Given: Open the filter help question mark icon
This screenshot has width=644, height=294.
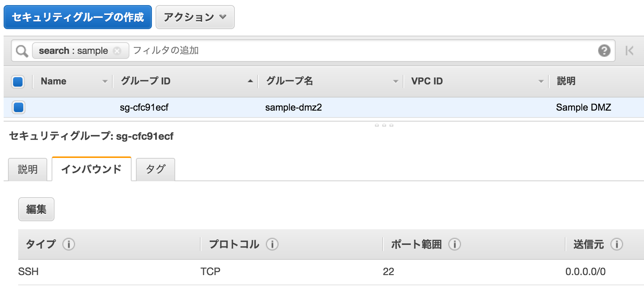Looking at the screenshot, I should 604,51.
